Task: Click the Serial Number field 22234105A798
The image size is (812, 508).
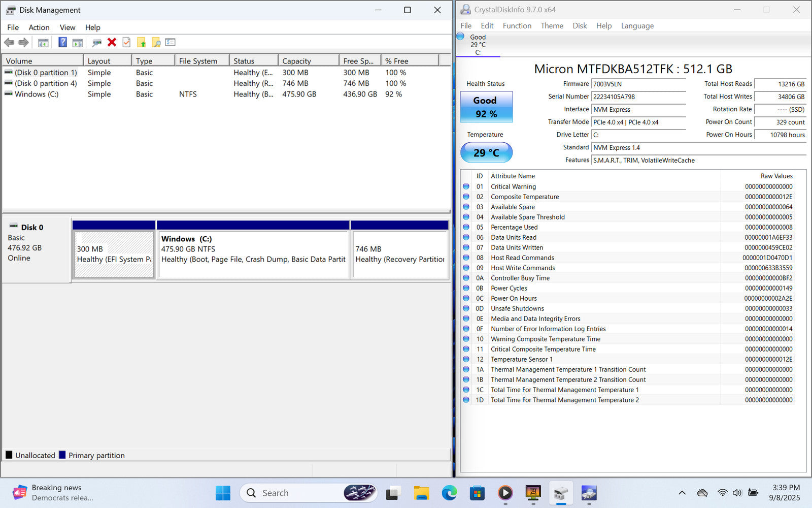Action: (x=638, y=97)
